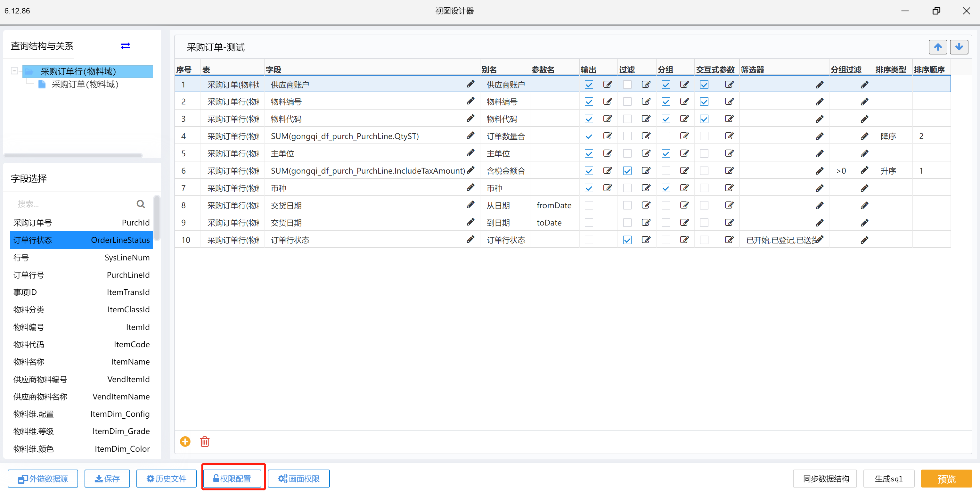Add a new field row with plus icon
The height and width of the screenshot is (492, 980).
185,441
